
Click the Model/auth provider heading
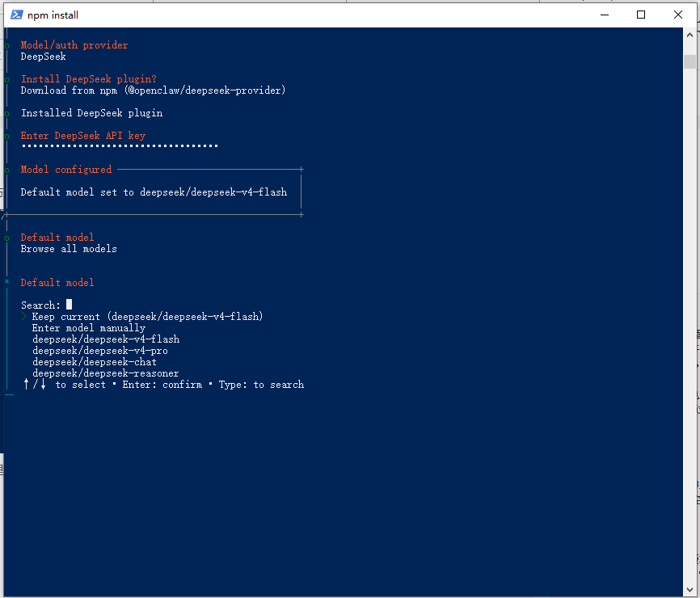click(74, 45)
